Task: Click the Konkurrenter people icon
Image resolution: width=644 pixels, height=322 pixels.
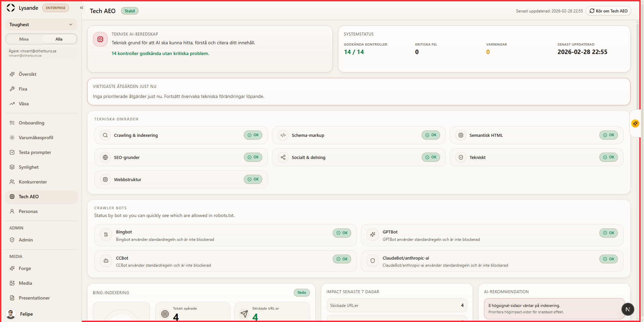Action: click(x=12, y=182)
